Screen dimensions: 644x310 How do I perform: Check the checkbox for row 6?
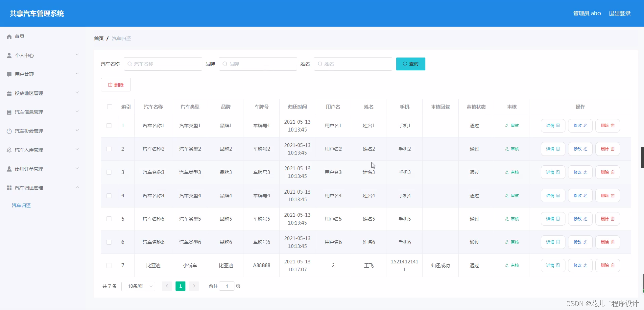pyautogui.click(x=109, y=242)
